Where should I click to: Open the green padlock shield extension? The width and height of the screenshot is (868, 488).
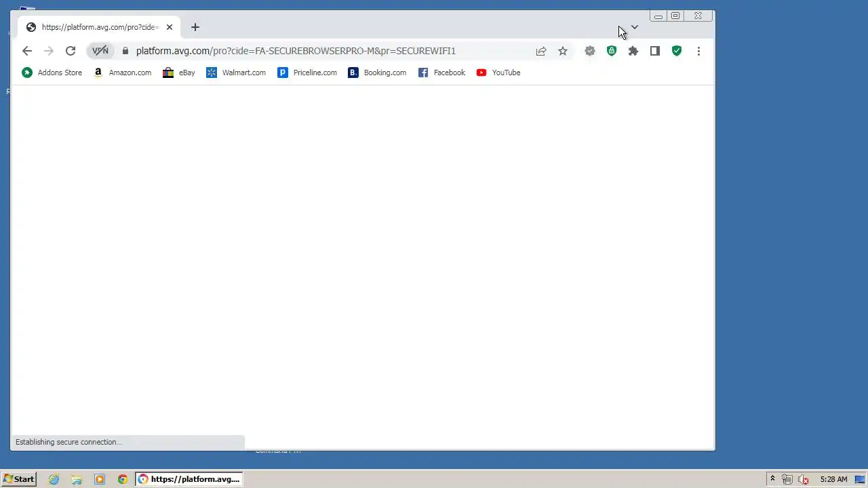point(612,51)
